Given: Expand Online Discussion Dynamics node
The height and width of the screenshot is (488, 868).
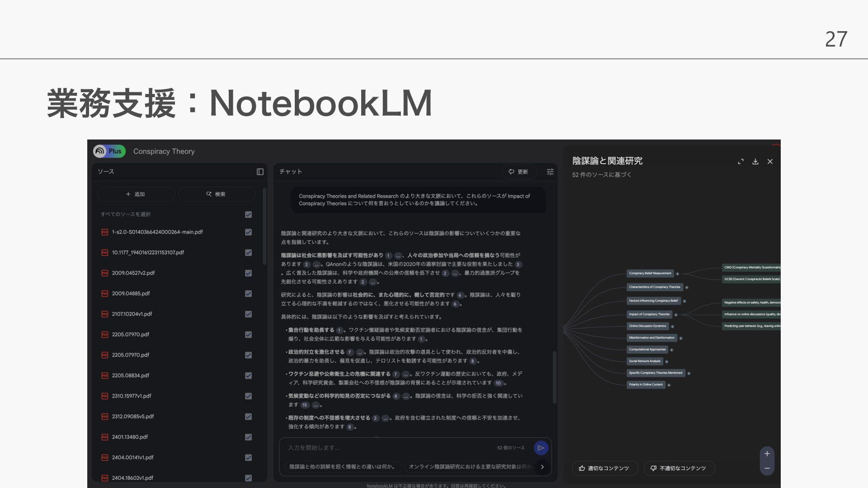Looking at the screenshot, I should click(673, 326).
